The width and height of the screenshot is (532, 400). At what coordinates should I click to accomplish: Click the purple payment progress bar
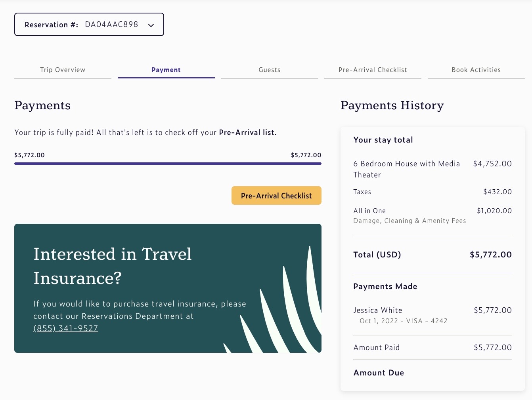(x=168, y=163)
